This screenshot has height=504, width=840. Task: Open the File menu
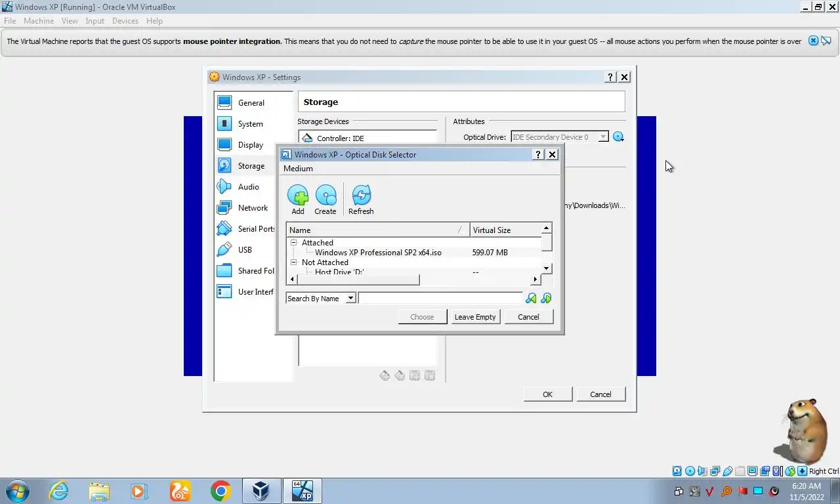coord(10,21)
